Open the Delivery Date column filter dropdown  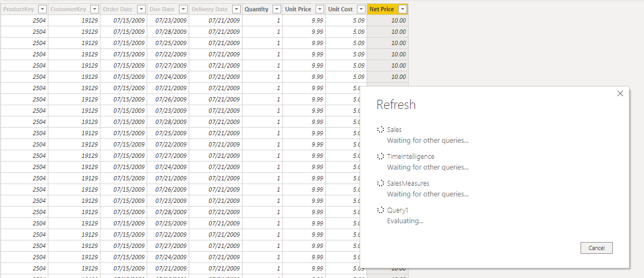(x=237, y=9)
